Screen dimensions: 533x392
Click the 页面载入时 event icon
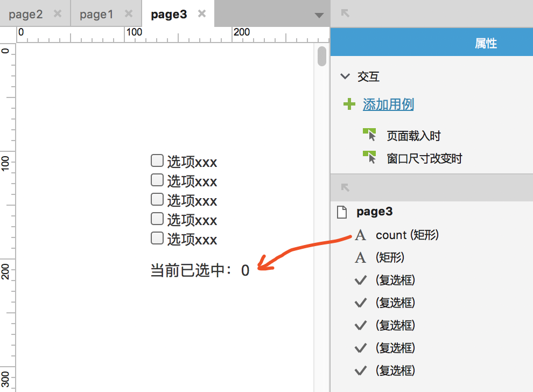click(370, 135)
